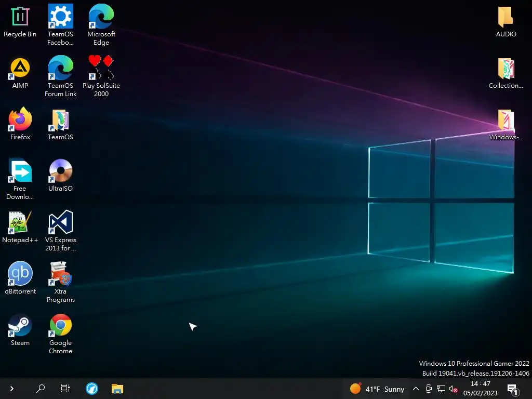Screen dimensions: 532x399
Task: Open the Task View button
Action: coord(65,389)
